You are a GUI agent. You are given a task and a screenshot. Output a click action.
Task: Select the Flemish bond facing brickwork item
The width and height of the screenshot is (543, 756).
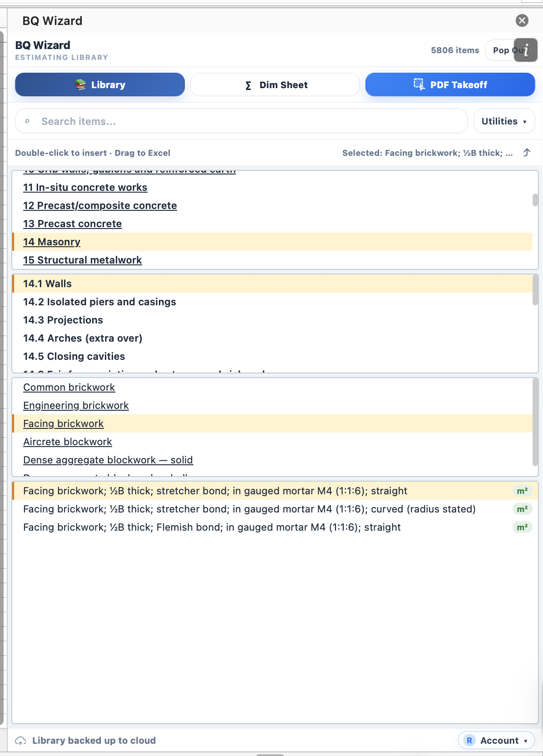212,527
